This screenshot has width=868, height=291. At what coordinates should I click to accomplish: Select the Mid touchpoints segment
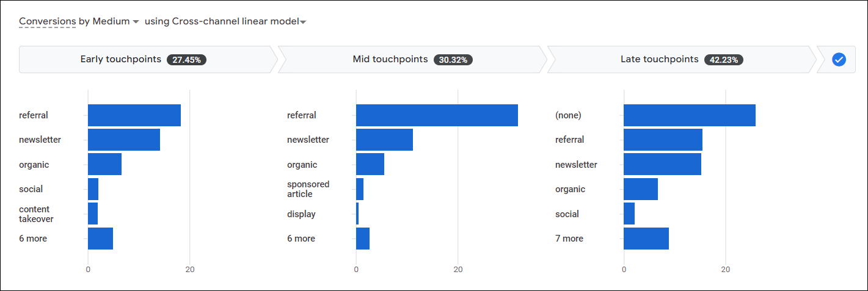click(x=413, y=59)
